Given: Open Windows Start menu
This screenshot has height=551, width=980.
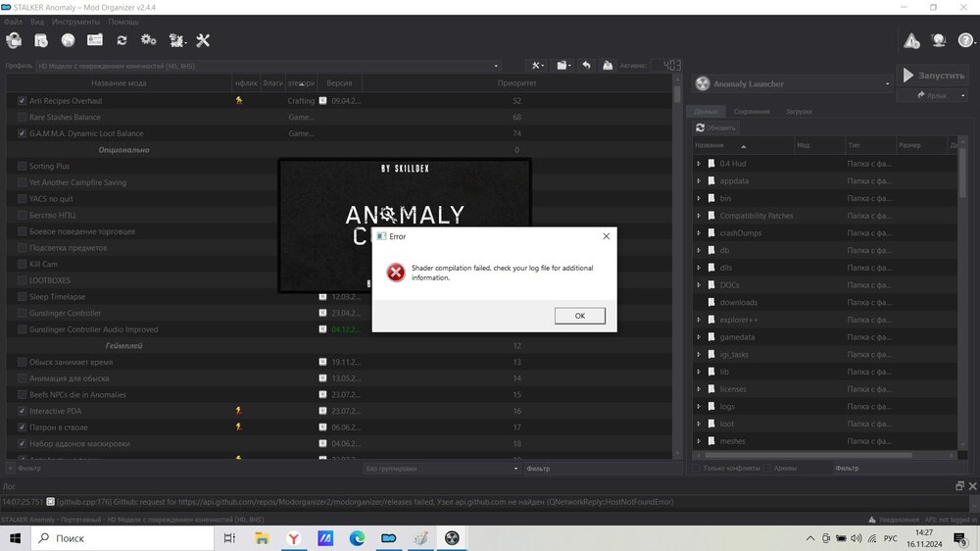Looking at the screenshot, I should point(15,538).
